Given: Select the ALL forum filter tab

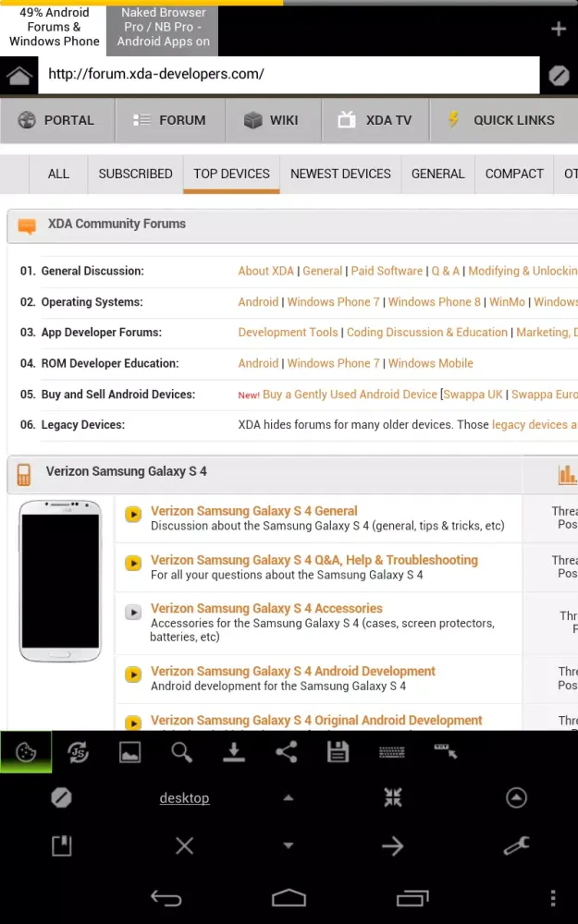Looking at the screenshot, I should [x=58, y=174].
